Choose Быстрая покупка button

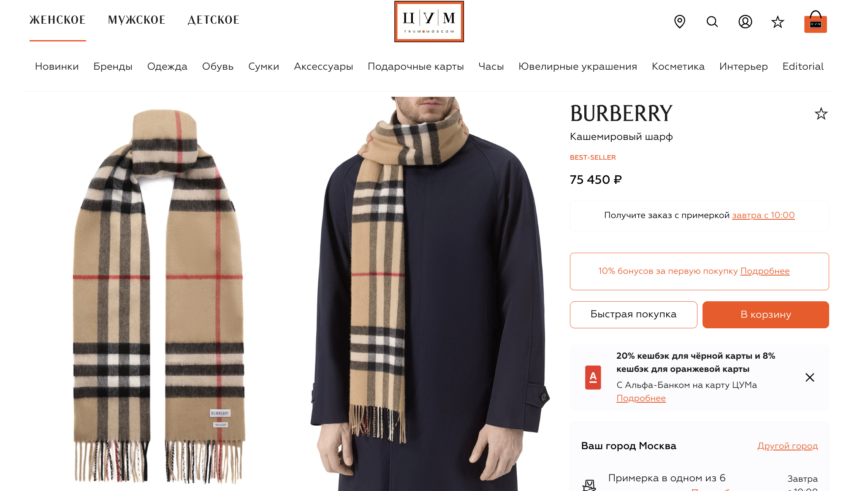(633, 314)
